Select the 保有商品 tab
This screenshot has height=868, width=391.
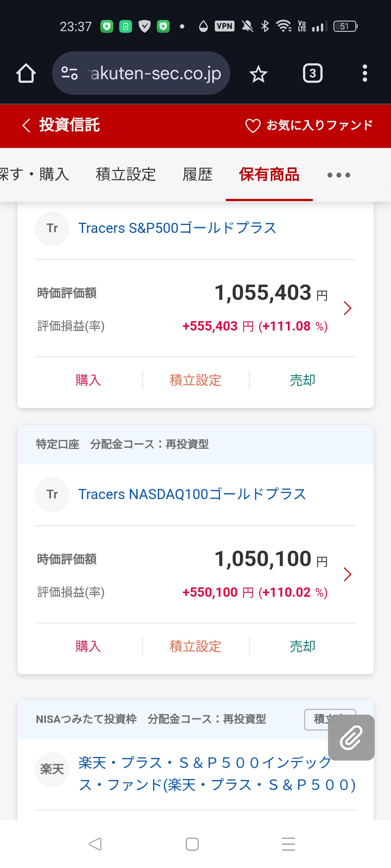point(269,175)
